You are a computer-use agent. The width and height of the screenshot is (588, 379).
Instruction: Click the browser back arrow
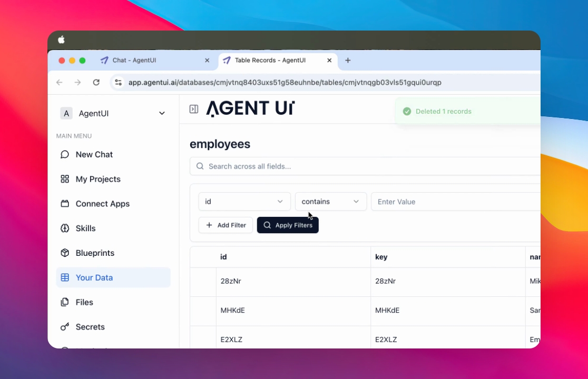click(59, 83)
